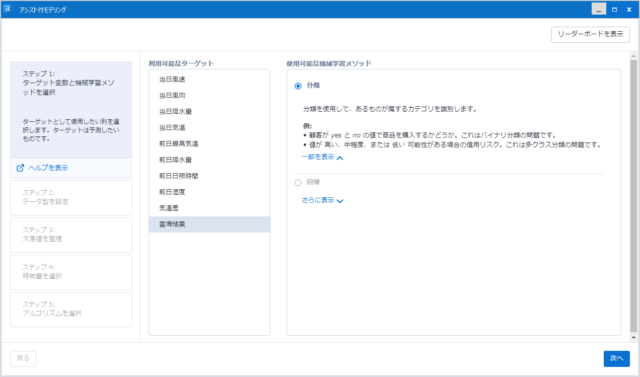
Task: Click the Alteryx app icon in title bar
Action: pos(7,9)
